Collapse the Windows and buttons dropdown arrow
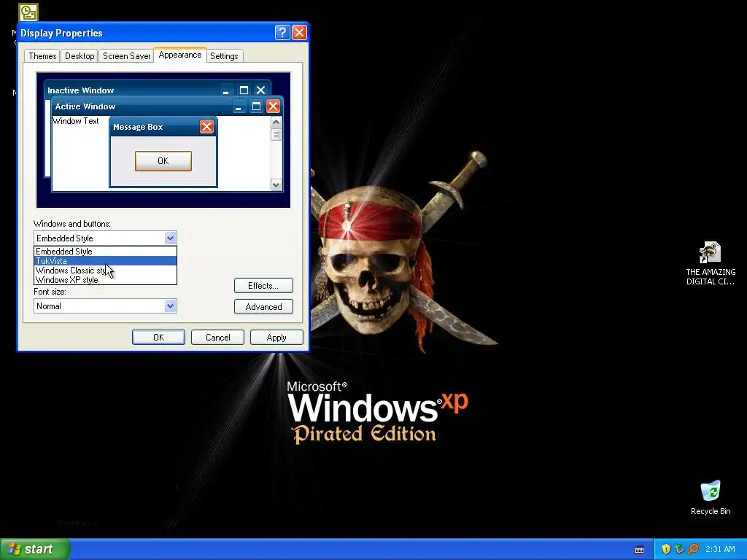The image size is (747, 560). pos(170,238)
